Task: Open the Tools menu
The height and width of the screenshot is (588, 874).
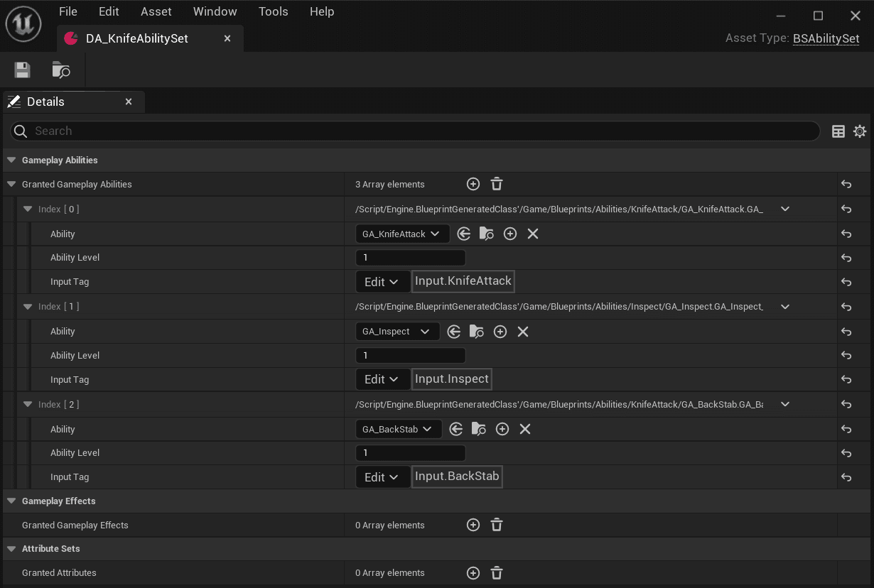Action: tap(274, 11)
